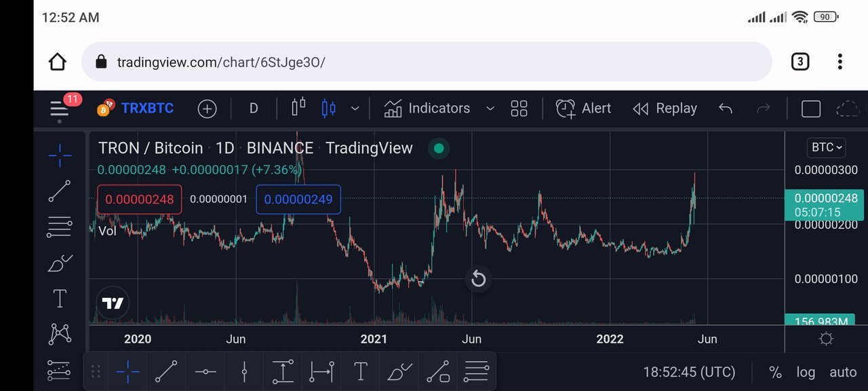Click the spread value 0.00000001
Screen dimensions: 868x391
218,200
